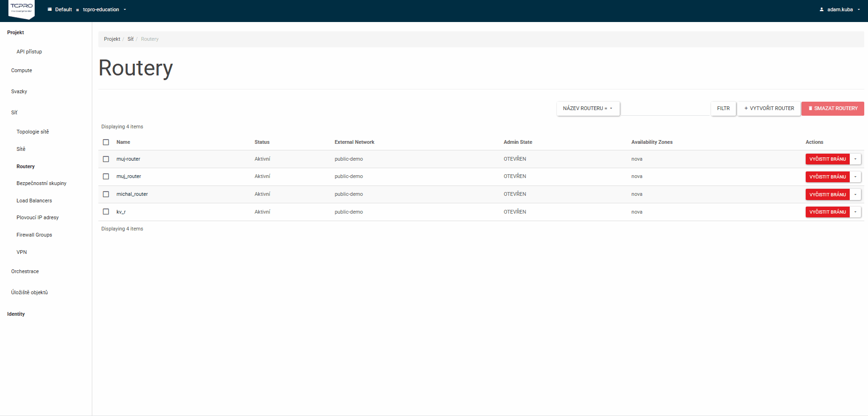Viewport: 868px width, 416px height.
Task: Click the TCPRO logo
Action: [x=22, y=9]
